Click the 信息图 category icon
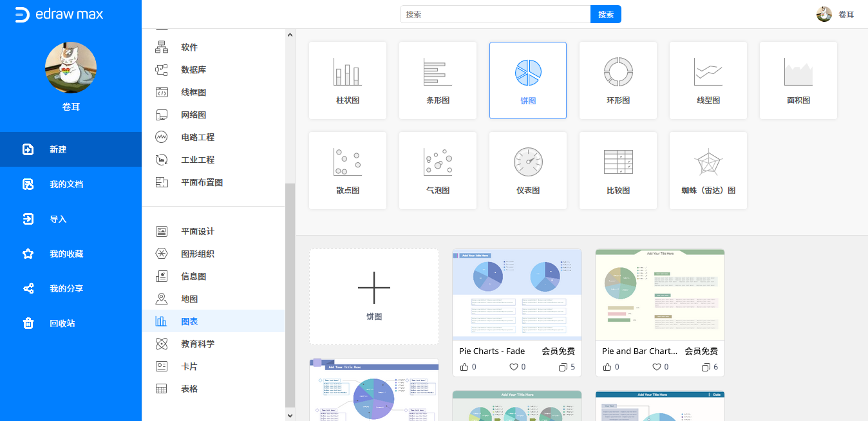The image size is (868, 421). tap(162, 276)
